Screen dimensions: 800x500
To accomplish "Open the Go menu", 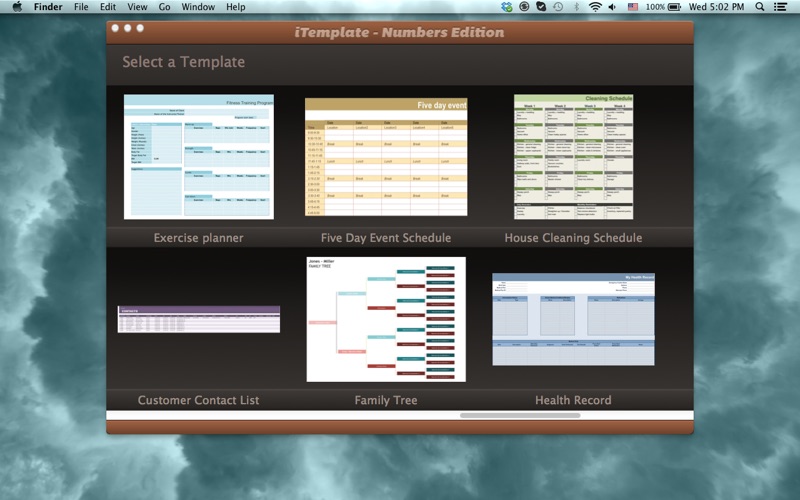I will (x=164, y=7).
